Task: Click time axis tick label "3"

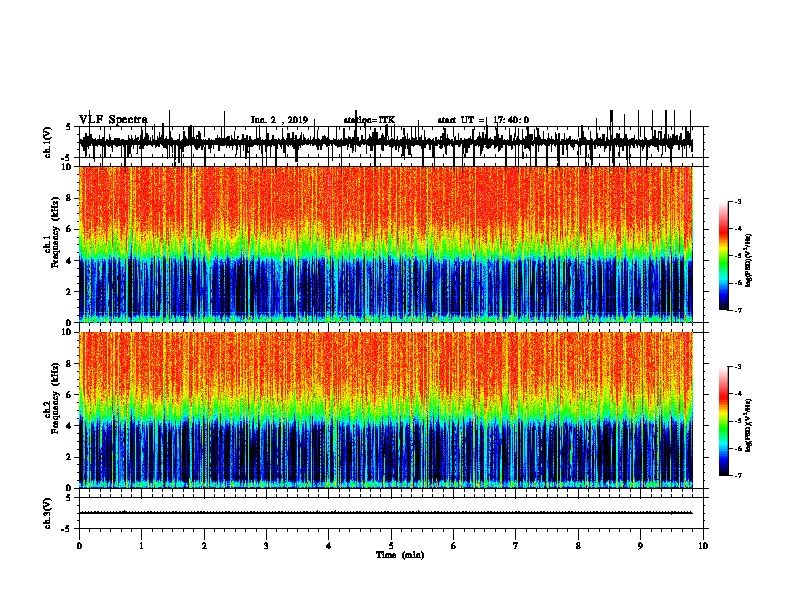Action: click(266, 546)
